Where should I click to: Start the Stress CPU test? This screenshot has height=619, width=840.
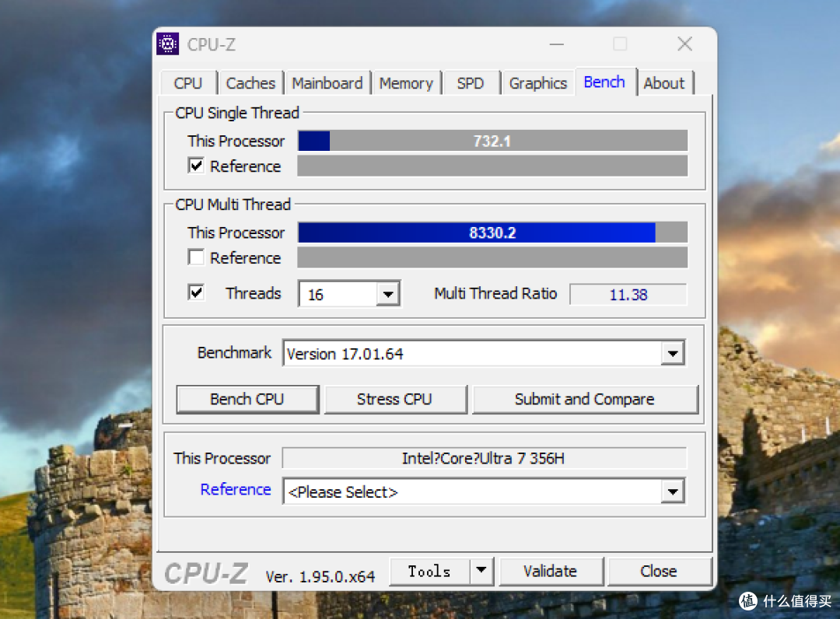[x=395, y=400]
